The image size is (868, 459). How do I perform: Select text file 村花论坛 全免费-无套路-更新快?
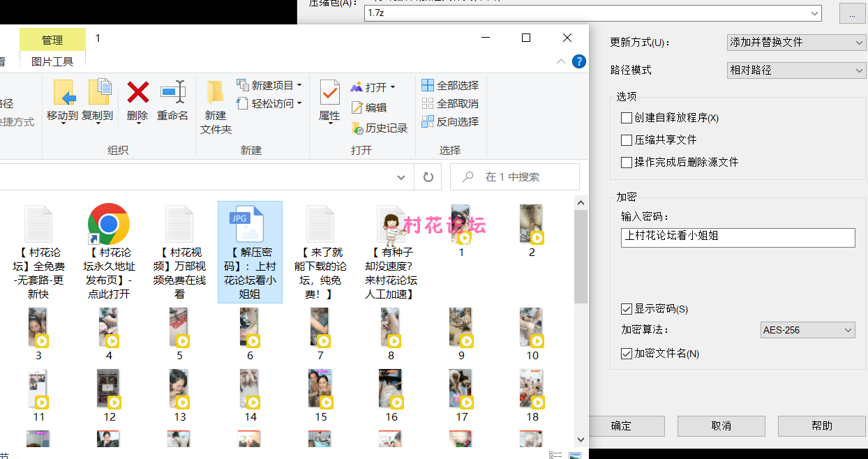click(x=38, y=252)
